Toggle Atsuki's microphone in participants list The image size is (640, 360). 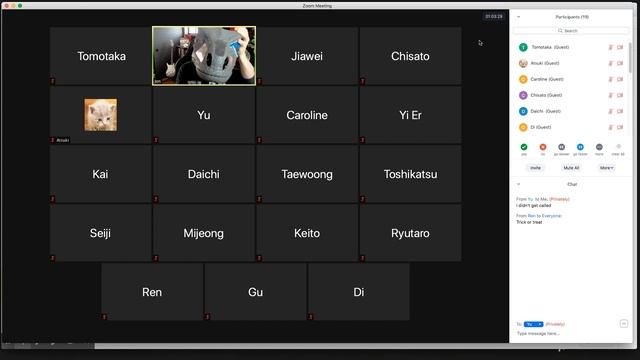coord(611,63)
